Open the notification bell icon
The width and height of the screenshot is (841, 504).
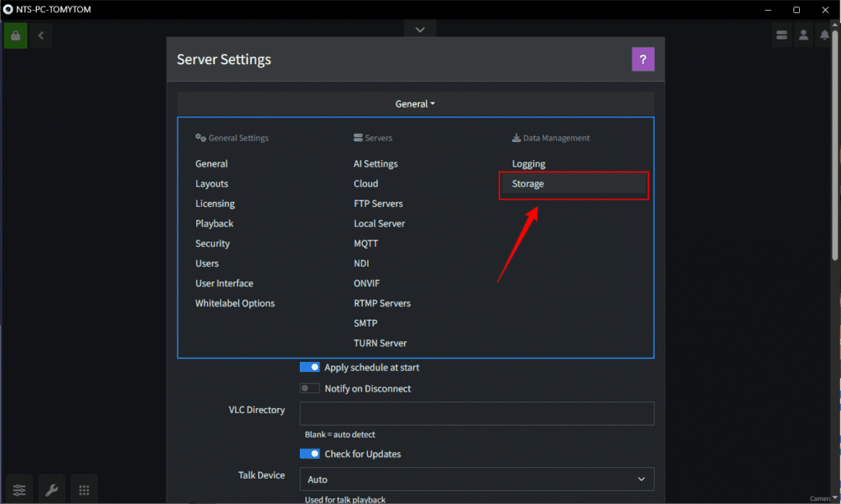[x=825, y=34]
